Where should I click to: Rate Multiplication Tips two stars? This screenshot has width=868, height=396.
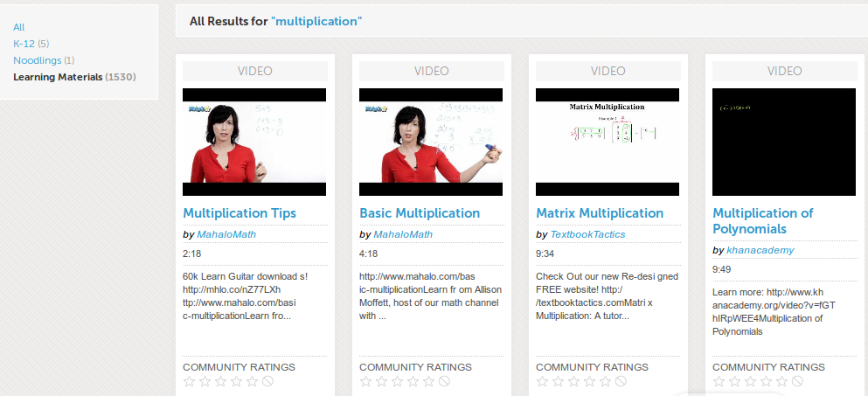point(205,381)
